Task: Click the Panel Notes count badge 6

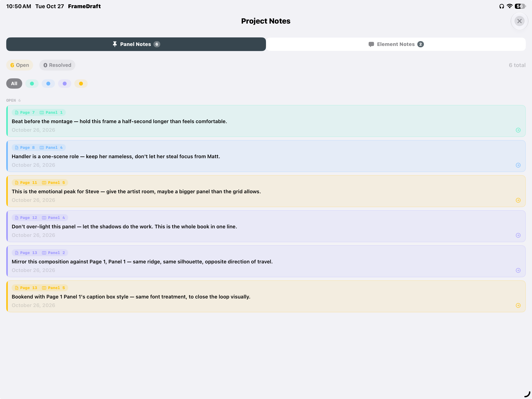Action: 157,44
